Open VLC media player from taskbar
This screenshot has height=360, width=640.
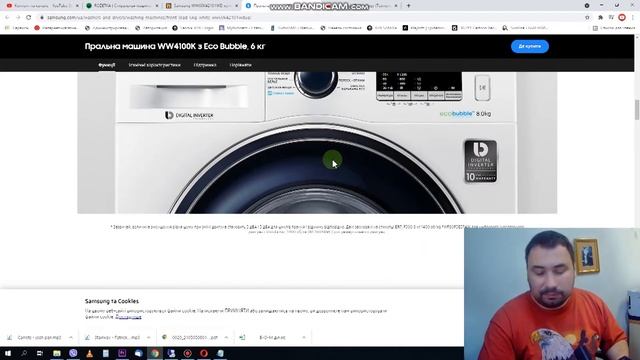point(89,353)
